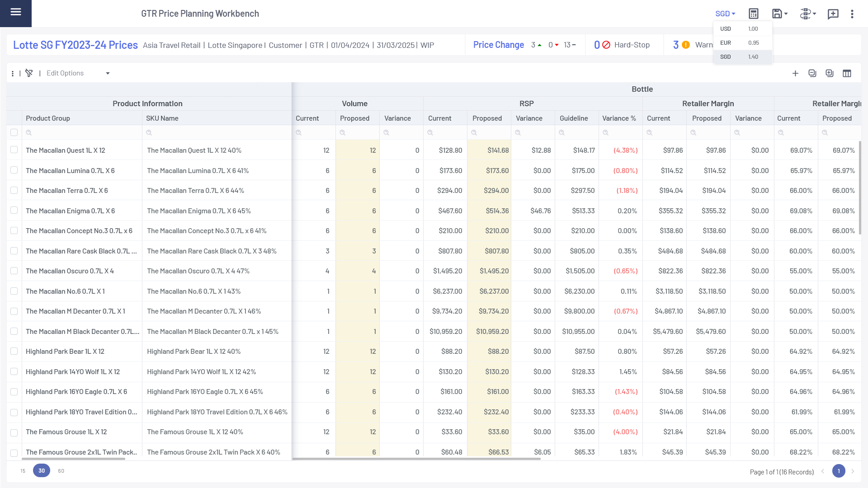Expand the Edit Options dropdown

click(108, 73)
